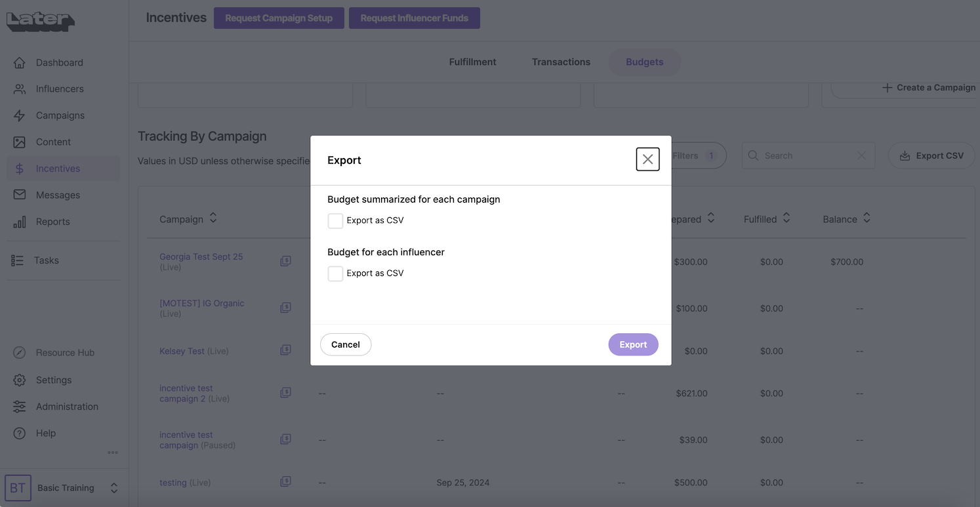This screenshot has width=980, height=507.
Task: Click the budget icon beside Georgia Test Sept 25
Action: pos(285,261)
